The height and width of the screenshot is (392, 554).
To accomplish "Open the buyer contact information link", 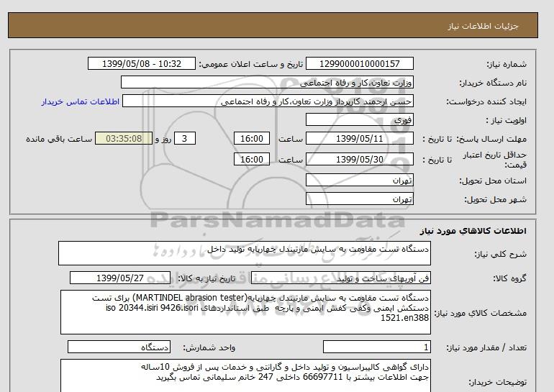I will pos(81,101).
